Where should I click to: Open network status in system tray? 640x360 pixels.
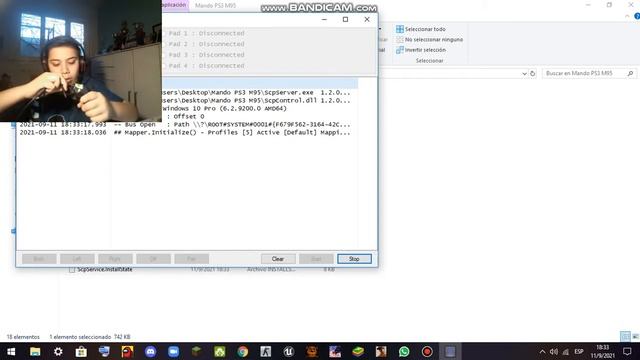566,351
